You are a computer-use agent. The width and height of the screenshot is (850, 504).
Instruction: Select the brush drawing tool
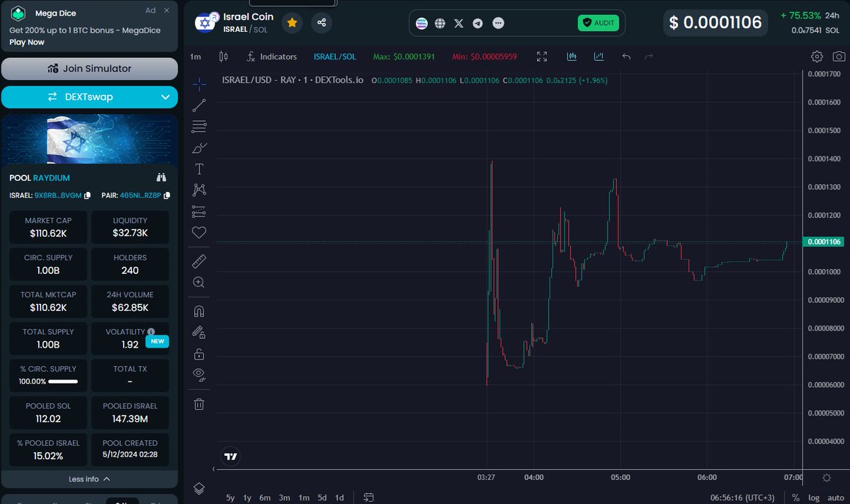[199, 148]
